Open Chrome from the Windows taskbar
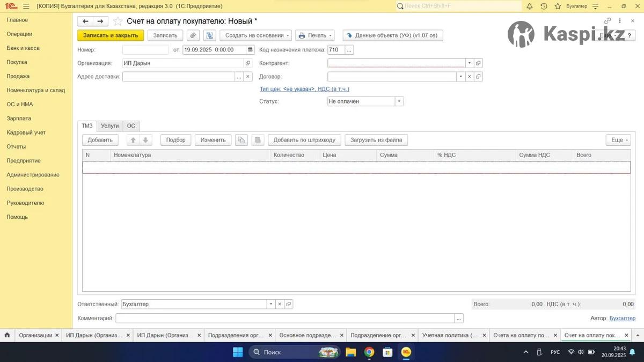The image size is (644, 362). point(369,352)
